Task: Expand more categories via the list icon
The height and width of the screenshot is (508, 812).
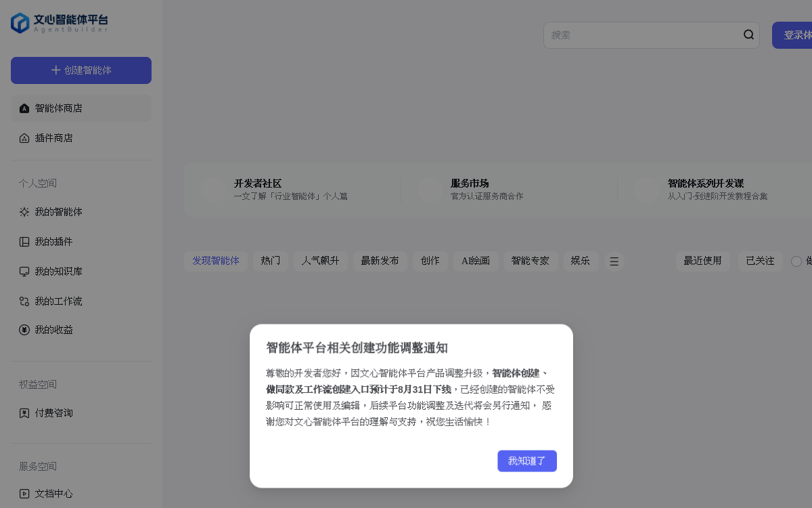Action: tap(614, 261)
